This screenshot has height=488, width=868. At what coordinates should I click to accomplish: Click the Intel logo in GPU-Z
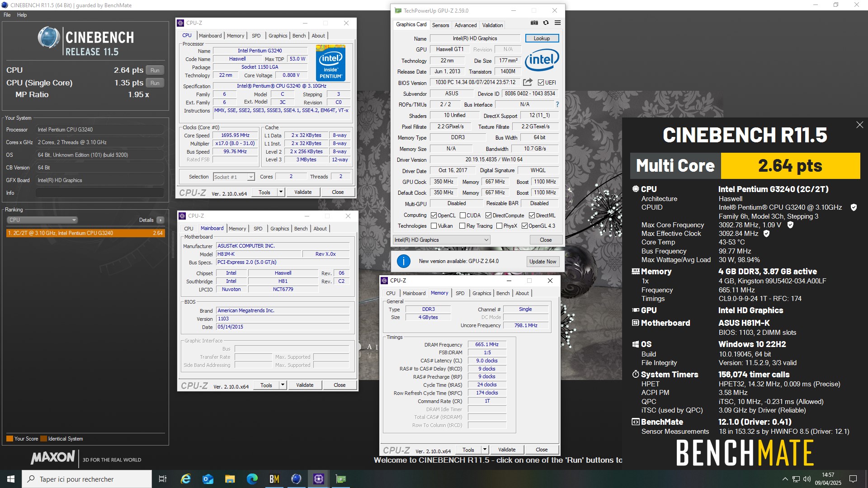tap(542, 60)
